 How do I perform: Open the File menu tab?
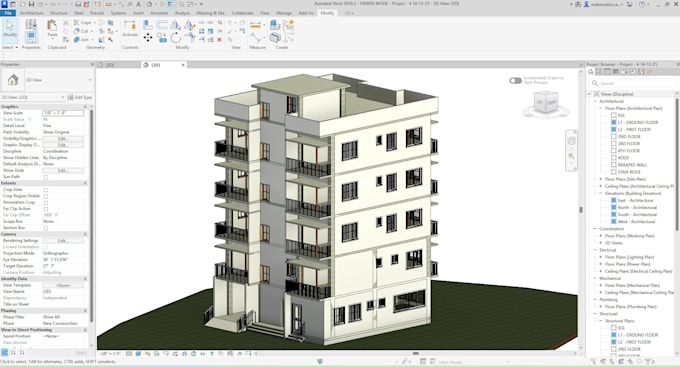[8, 13]
